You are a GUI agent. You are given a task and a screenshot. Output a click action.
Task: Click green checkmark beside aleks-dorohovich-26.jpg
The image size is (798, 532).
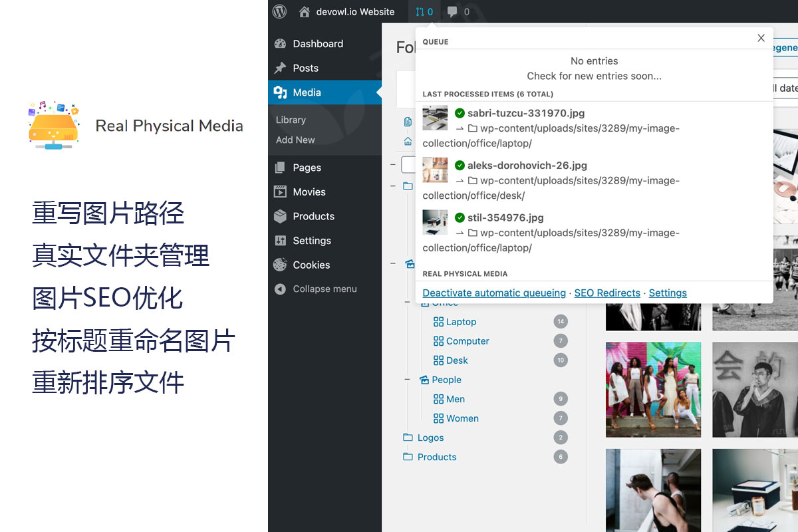point(460,166)
